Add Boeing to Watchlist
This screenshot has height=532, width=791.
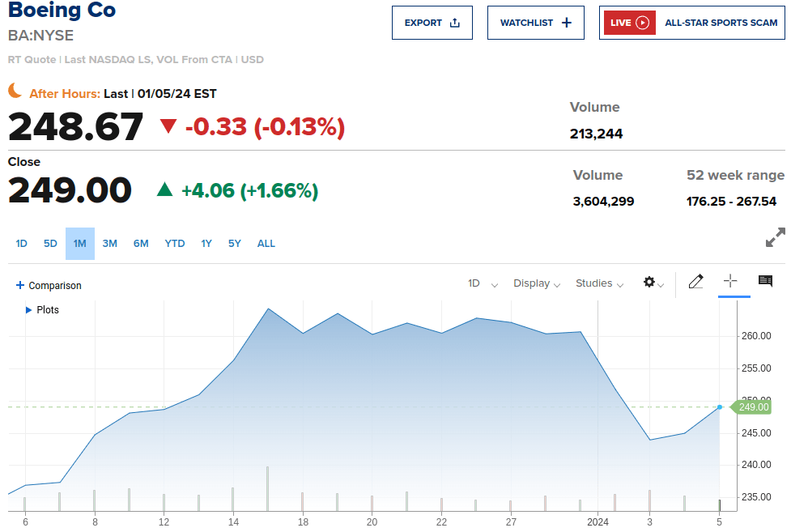coord(535,23)
